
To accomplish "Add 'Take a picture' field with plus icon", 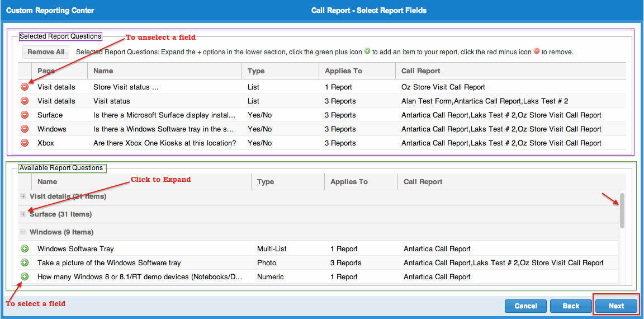I will tap(25, 262).
